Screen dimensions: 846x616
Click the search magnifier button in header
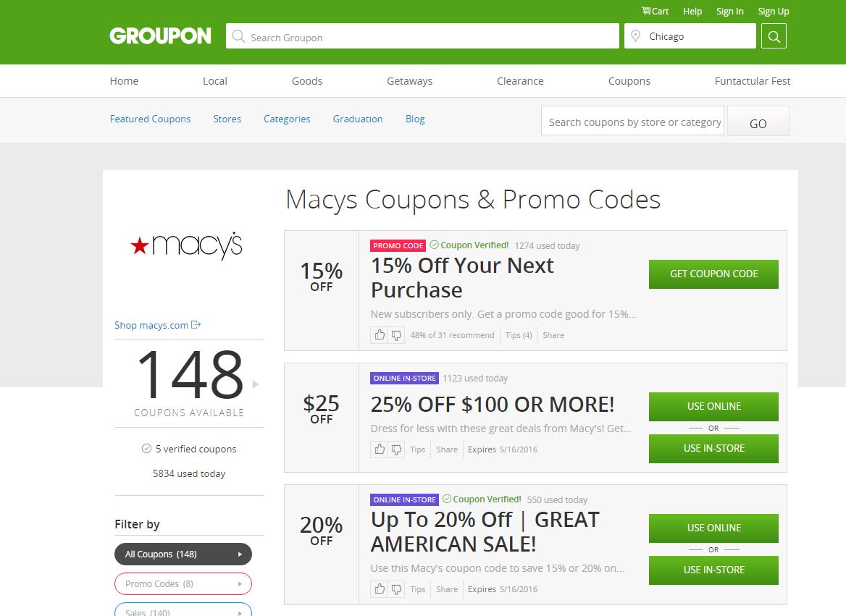click(774, 36)
